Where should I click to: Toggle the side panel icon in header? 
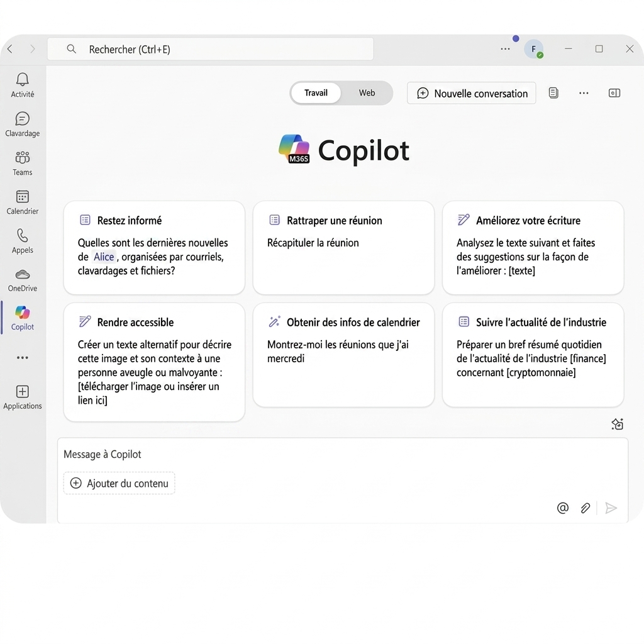click(614, 93)
